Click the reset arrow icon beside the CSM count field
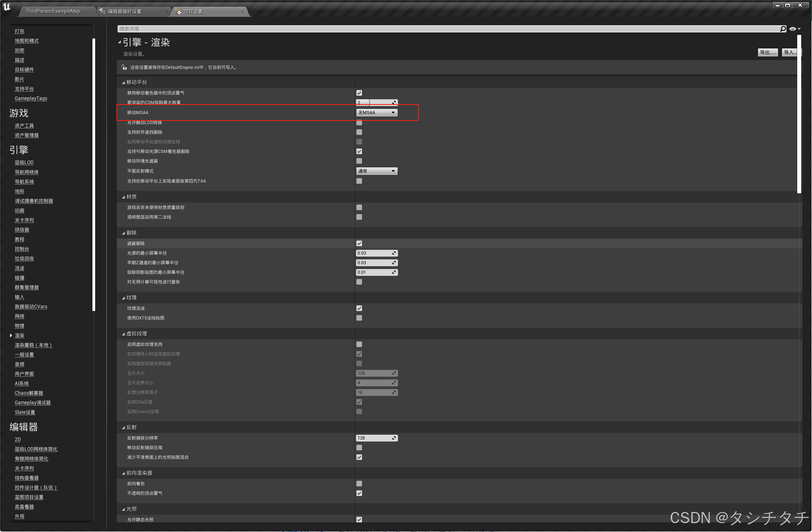The image size is (812, 532). click(x=395, y=102)
